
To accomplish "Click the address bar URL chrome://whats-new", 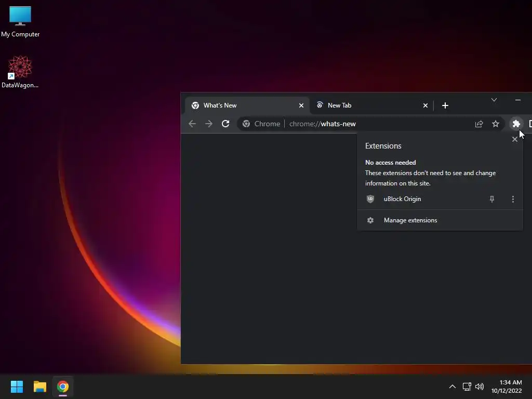I will coord(322,124).
